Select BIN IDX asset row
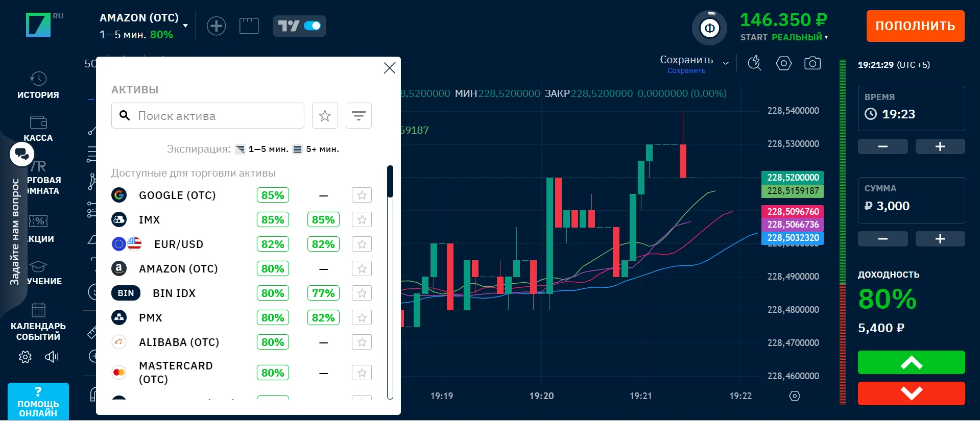 (174, 293)
